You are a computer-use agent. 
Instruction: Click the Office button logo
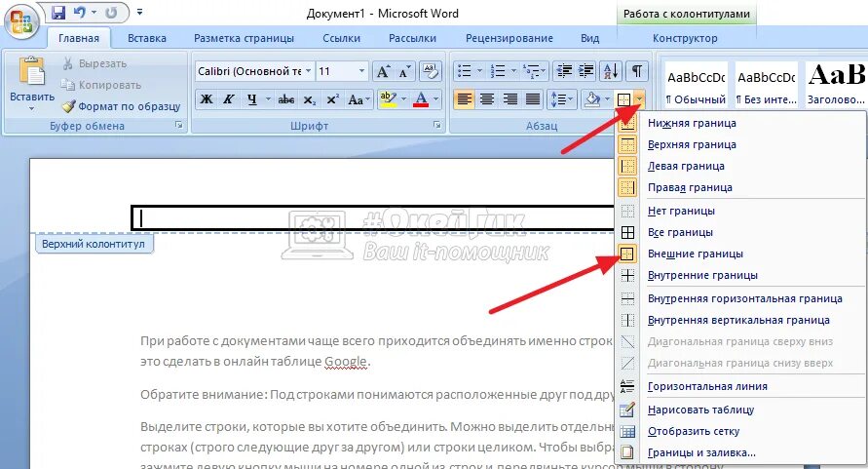point(21,22)
